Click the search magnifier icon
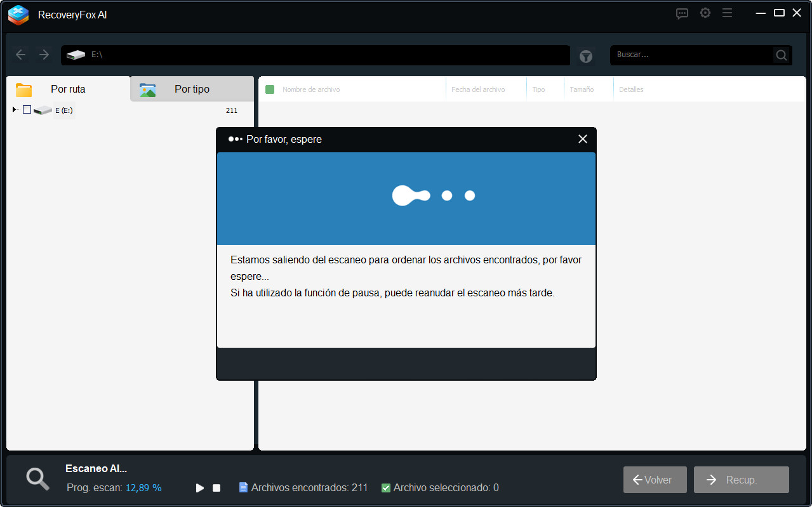The width and height of the screenshot is (812, 507). pos(782,55)
